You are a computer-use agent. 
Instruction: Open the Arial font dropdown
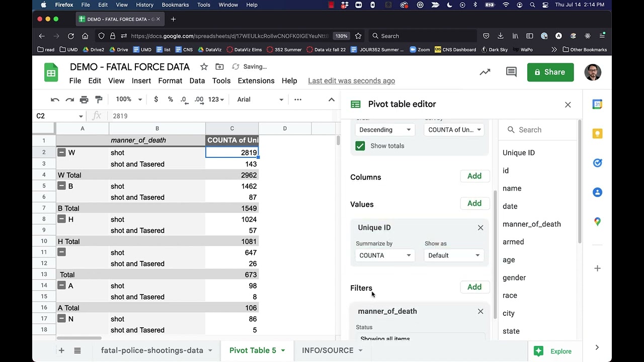pyautogui.click(x=260, y=100)
